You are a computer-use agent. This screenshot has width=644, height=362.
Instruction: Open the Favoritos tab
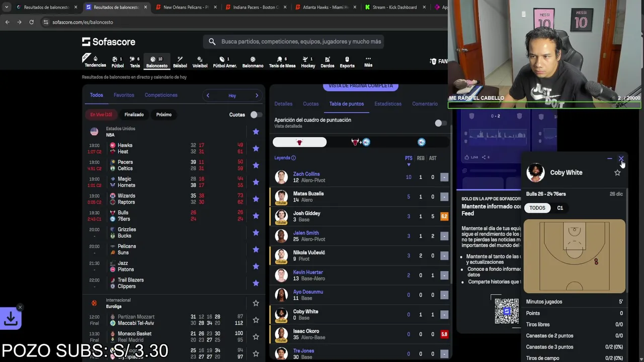124,95
